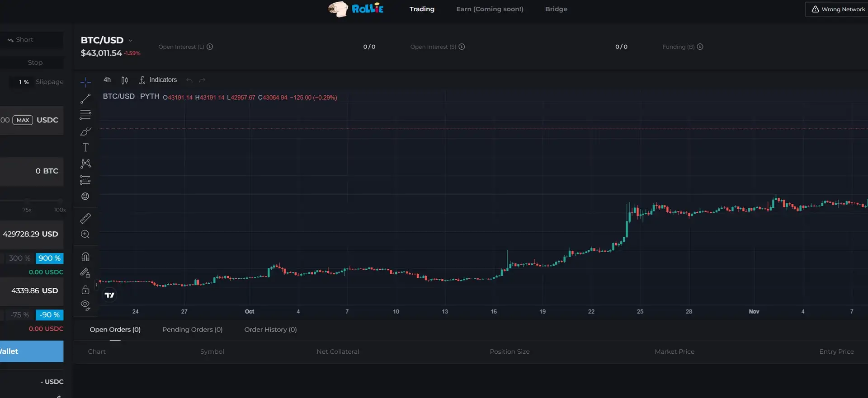Open the Bridge page link
The width and height of the screenshot is (868, 398).
(x=556, y=9)
